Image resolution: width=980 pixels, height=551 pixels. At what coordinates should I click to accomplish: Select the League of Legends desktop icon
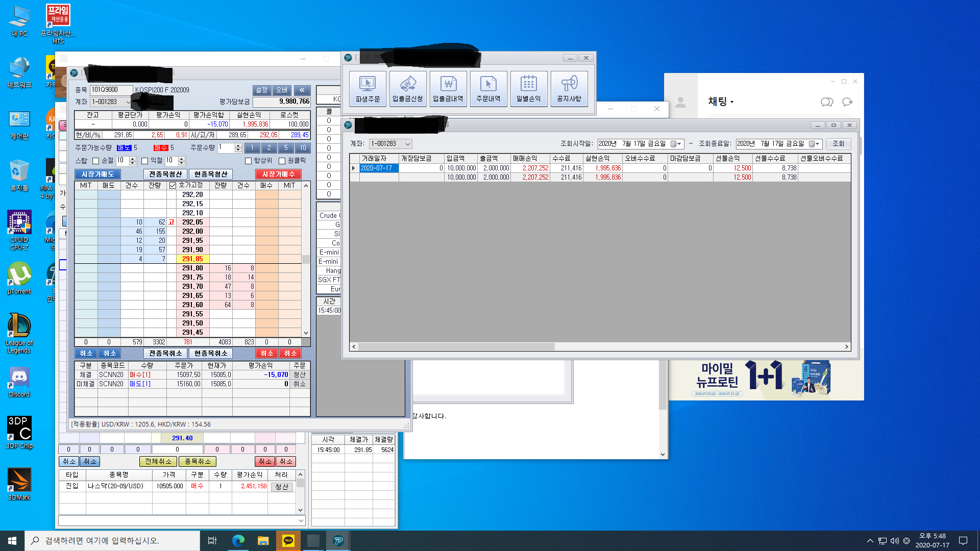(x=19, y=334)
